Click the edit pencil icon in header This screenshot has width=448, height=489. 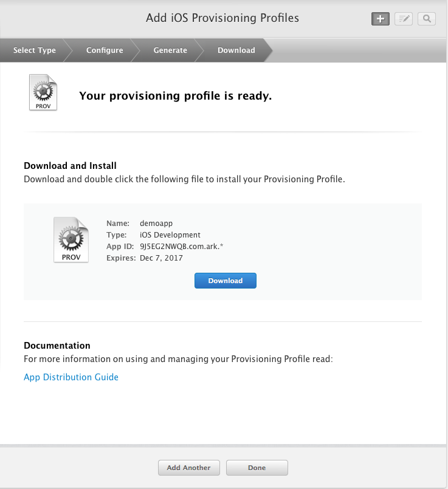404,19
